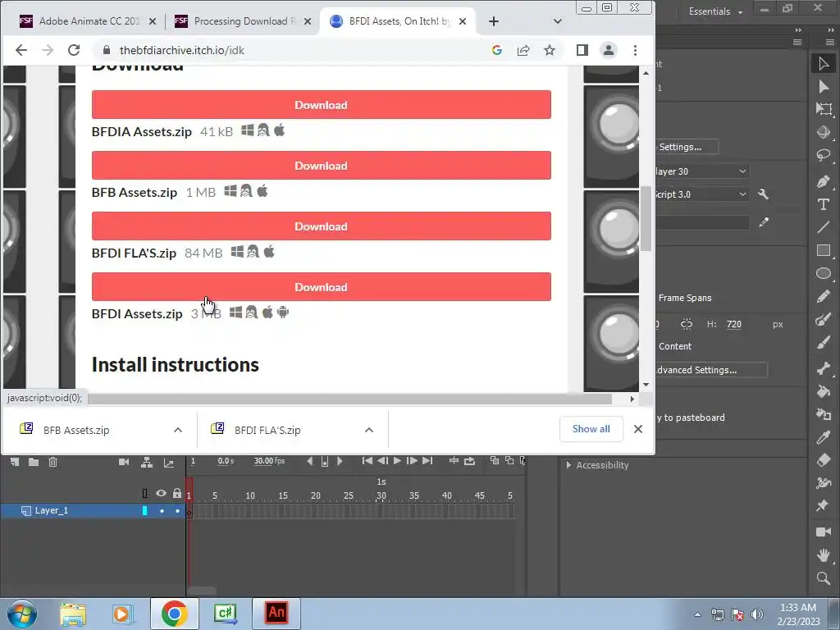Select the Brush tool
This screenshot has width=840, height=630.
[824, 342]
